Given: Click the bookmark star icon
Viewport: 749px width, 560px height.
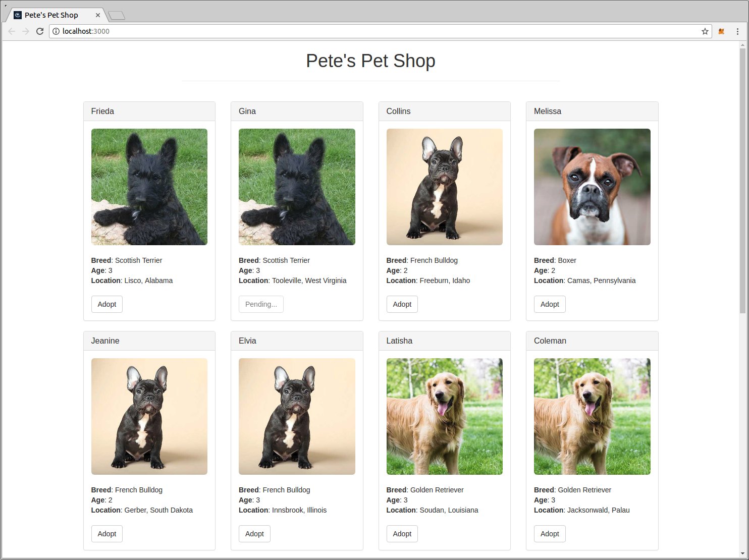Looking at the screenshot, I should pos(705,31).
